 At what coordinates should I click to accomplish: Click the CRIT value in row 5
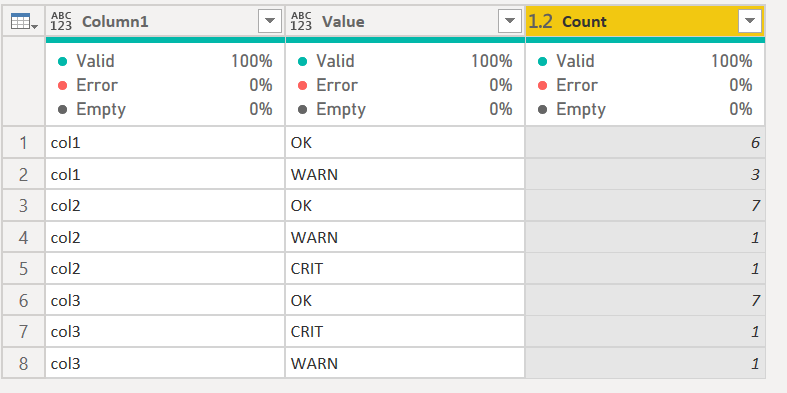click(x=405, y=269)
